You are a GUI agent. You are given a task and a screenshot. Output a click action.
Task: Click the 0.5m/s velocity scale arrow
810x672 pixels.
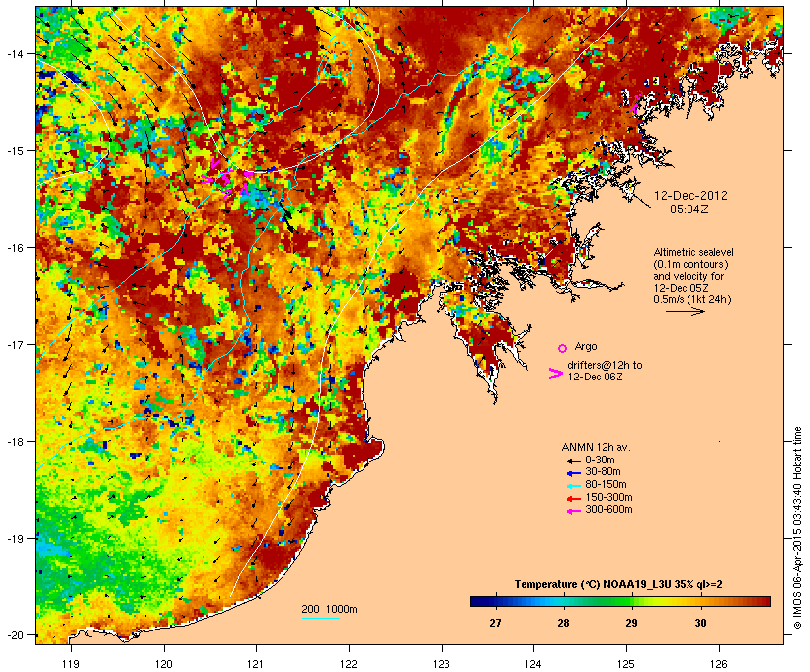click(x=686, y=311)
